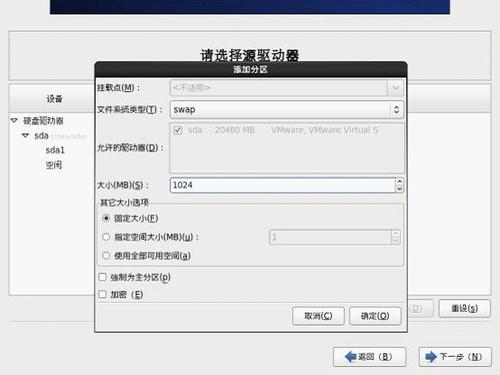
Task: Collapse the 硬盘驱动器 tree triangle
Action: (x=14, y=120)
